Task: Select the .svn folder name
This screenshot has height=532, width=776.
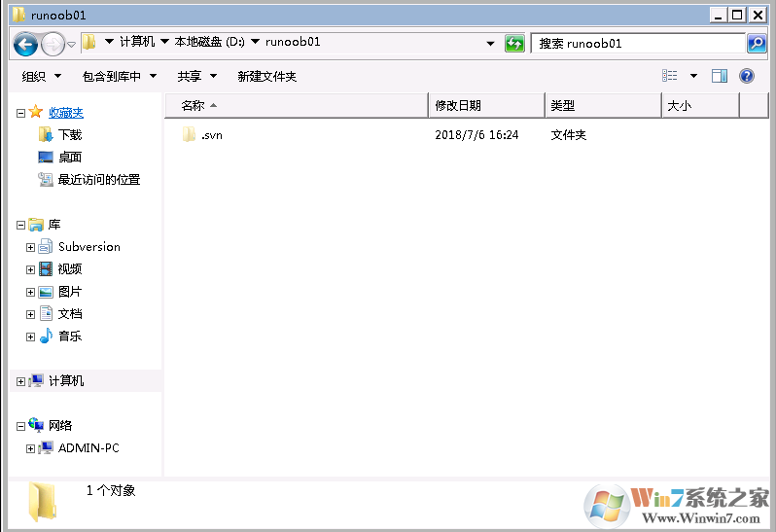Action: click(212, 135)
